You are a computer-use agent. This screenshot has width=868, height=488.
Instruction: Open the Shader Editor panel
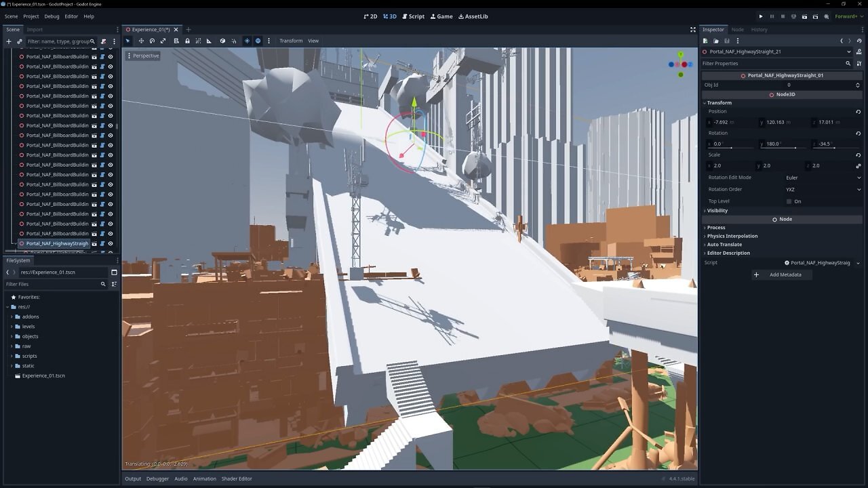pyautogui.click(x=237, y=479)
